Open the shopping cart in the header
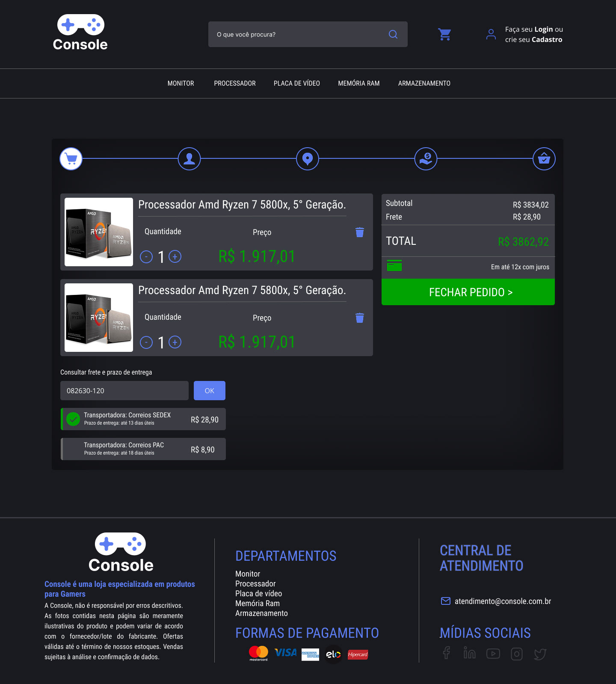The image size is (616, 684). click(444, 34)
